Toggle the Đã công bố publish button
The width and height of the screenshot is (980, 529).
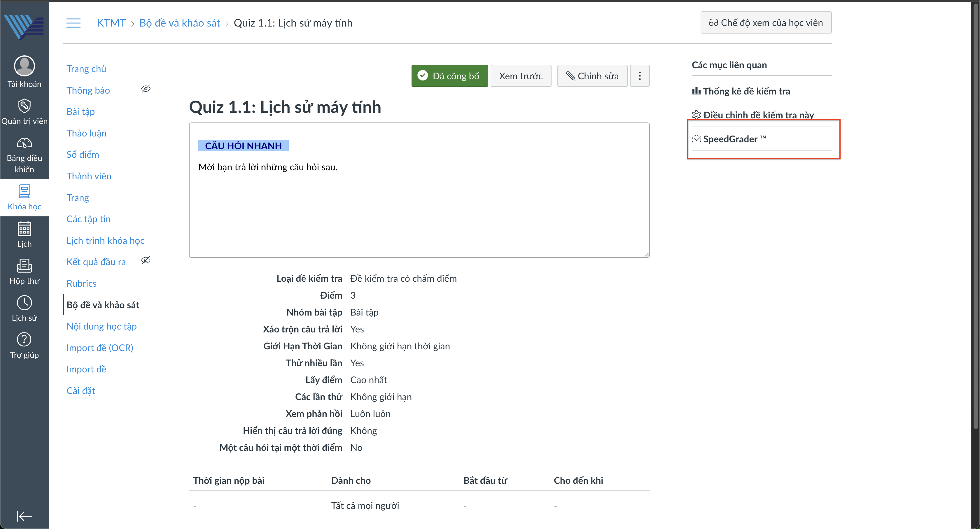(x=449, y=76)
